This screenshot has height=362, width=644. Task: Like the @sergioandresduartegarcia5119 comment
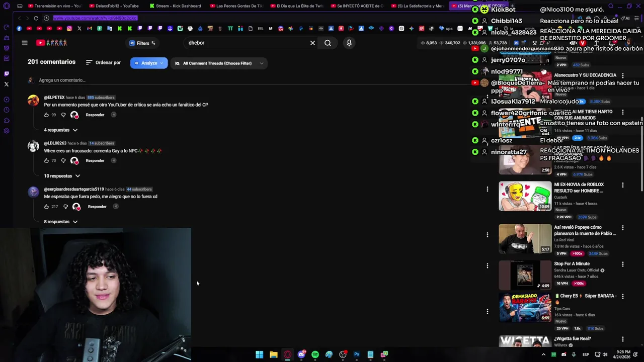coord(46,207)
